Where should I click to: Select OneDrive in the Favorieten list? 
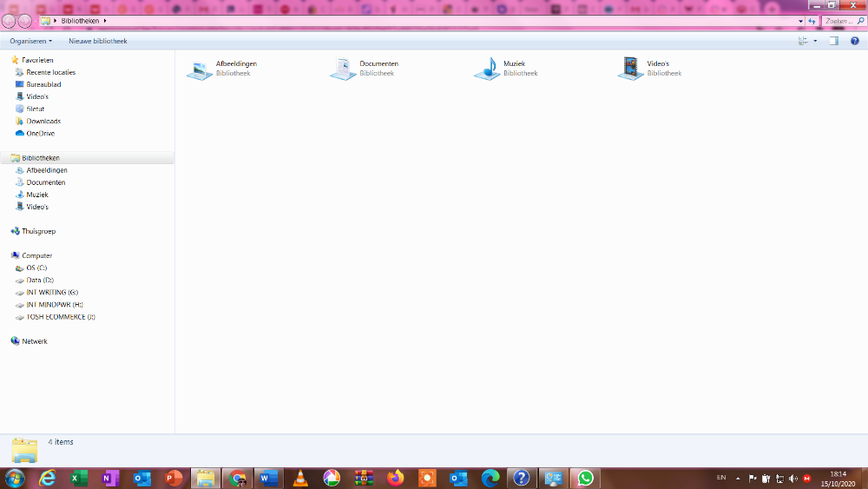point(40,134)
